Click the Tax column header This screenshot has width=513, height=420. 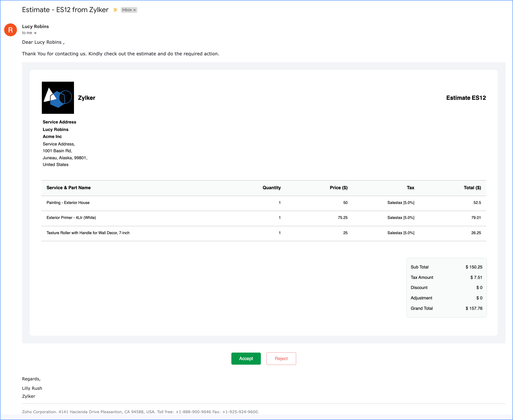[x=410, y=188]
